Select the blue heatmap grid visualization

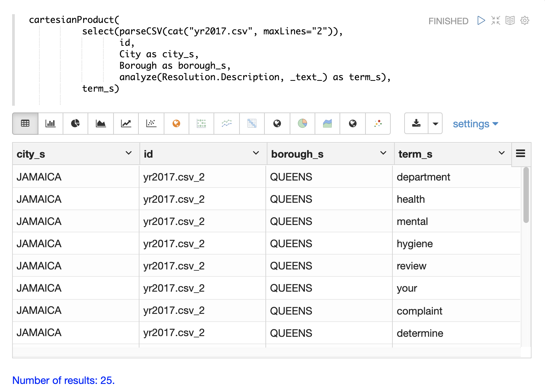coord(252,124)
